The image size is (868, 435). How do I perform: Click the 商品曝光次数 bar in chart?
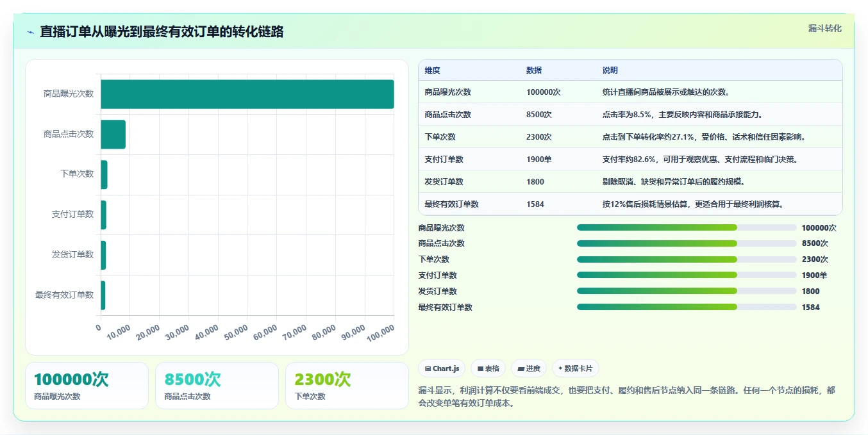point(247,94)
